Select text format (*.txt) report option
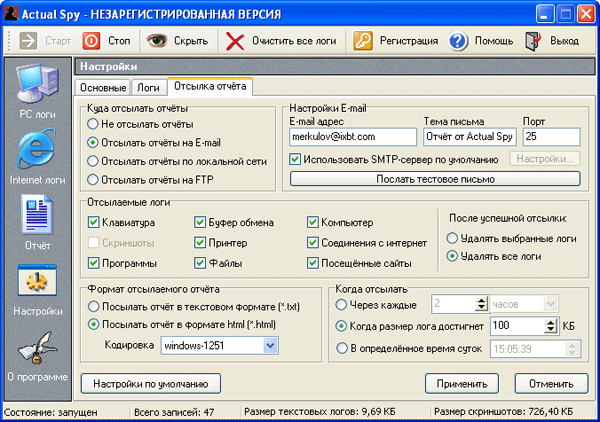 click(x=93, y=306)
